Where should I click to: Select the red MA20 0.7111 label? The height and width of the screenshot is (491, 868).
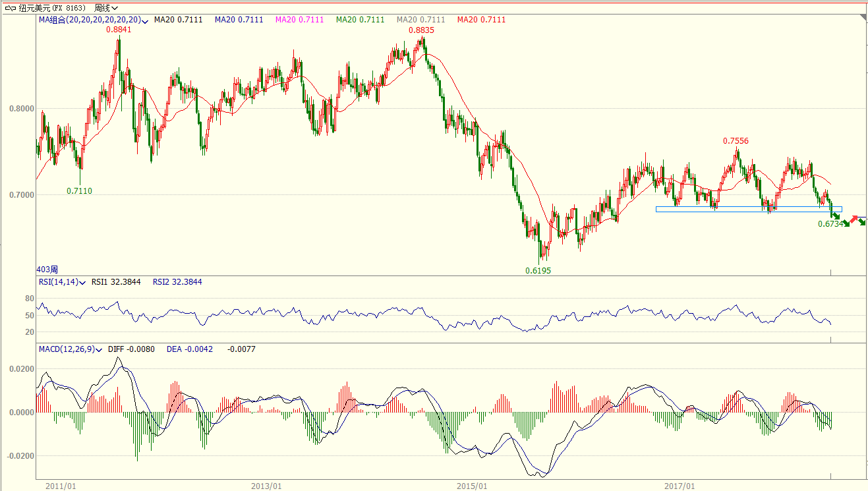click(481, 20)
